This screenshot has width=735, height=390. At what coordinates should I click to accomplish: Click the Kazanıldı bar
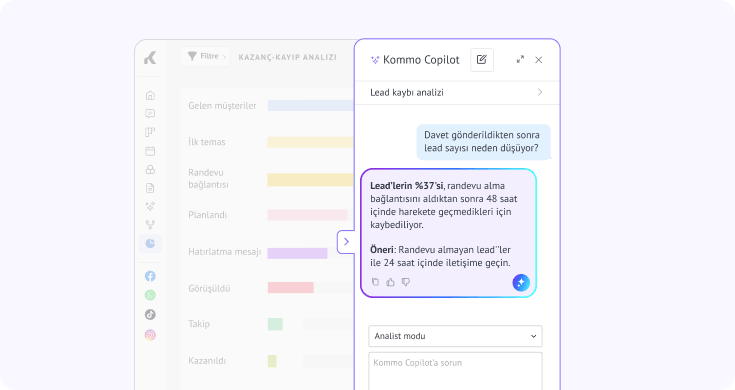(x=272, y=361)
